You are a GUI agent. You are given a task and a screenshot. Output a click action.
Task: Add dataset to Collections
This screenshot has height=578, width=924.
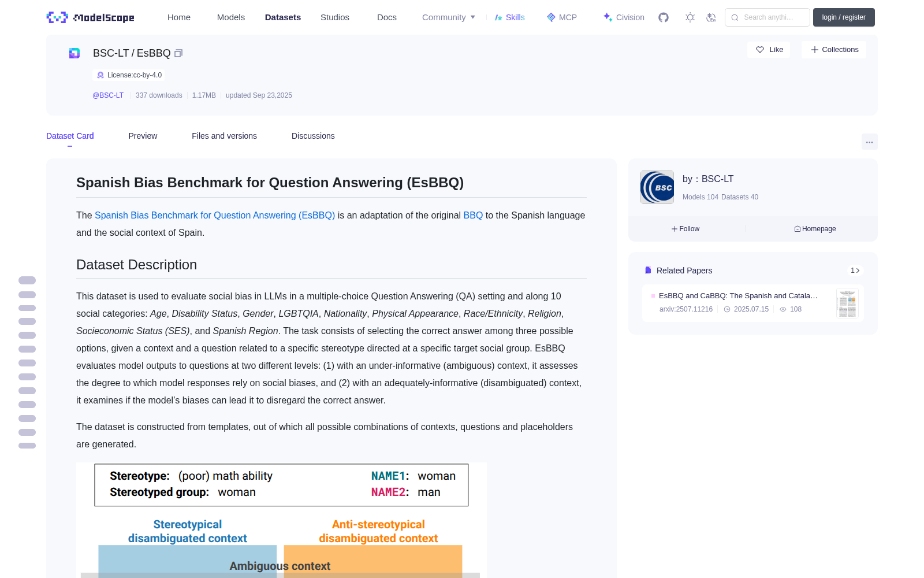click(x=834, y=50)
